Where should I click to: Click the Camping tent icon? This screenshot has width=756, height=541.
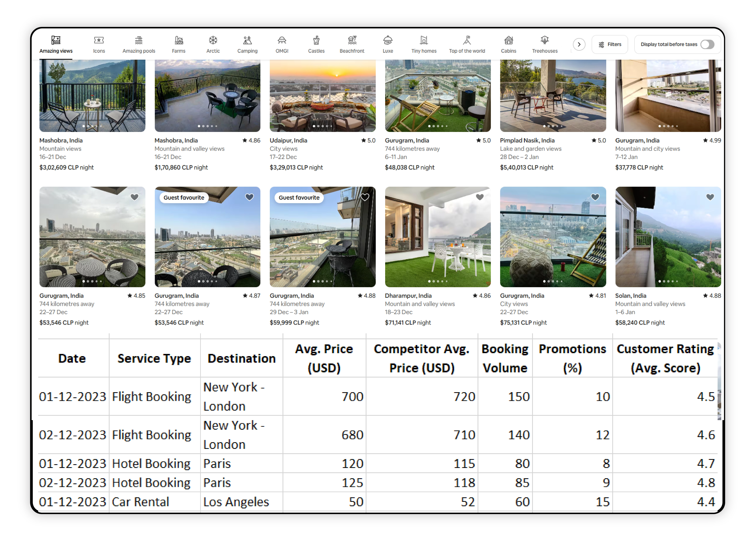[x=247, y=40]
